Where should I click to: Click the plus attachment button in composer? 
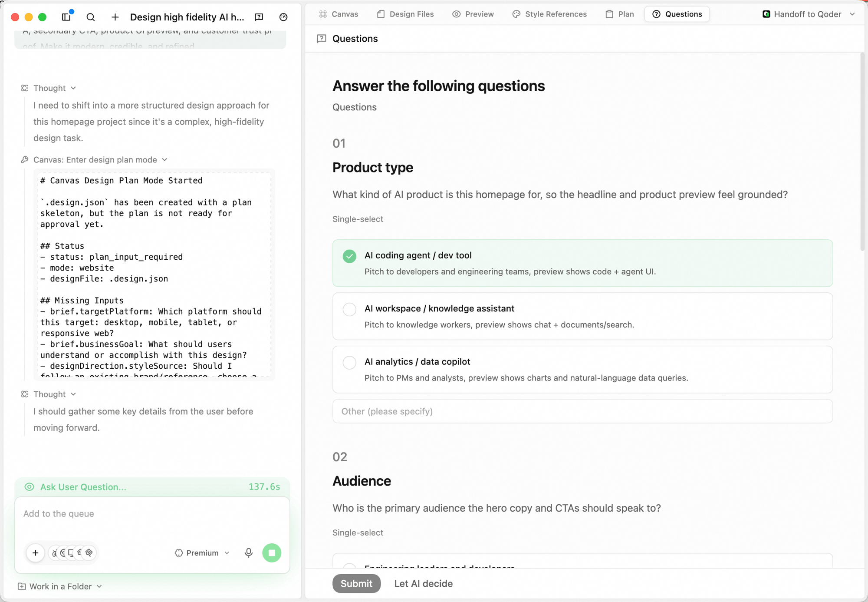tap(36, 552)
